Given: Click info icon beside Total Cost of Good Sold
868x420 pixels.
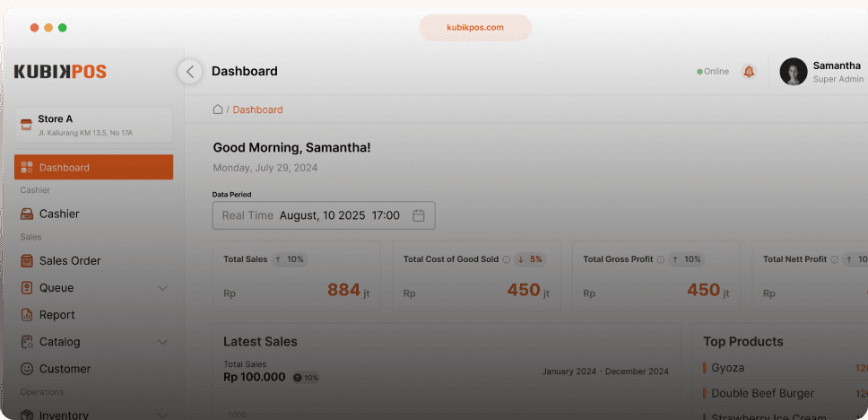Looking at the screenshot, I should pos(507,259).
